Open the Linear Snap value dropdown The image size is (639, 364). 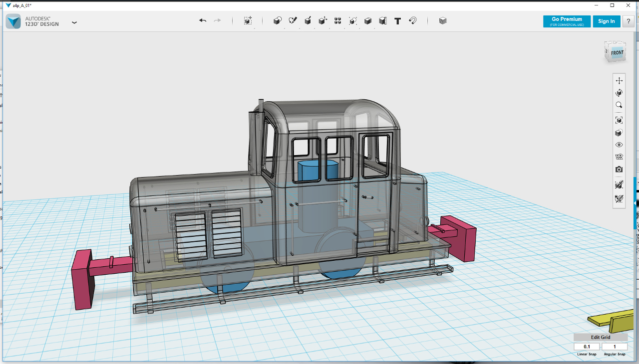(587, 347)
